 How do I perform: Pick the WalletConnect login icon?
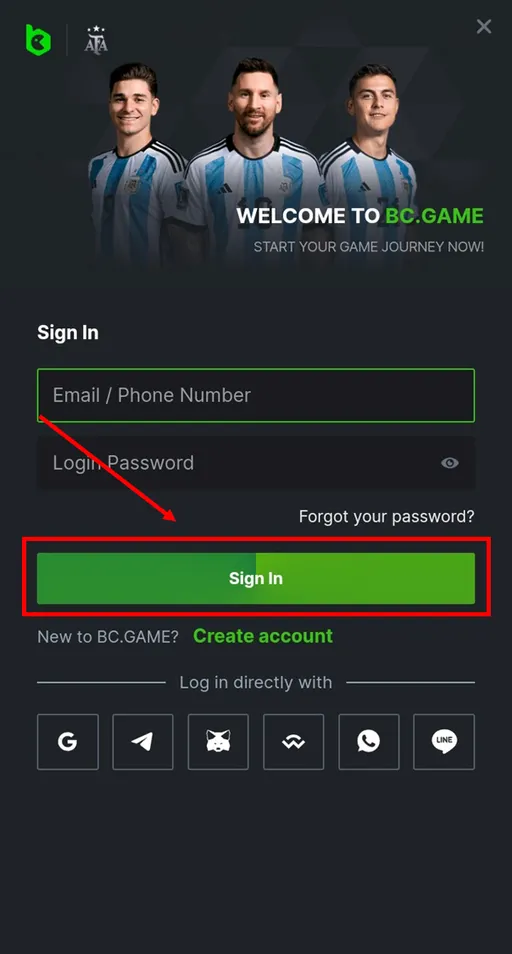click(293, 742)
